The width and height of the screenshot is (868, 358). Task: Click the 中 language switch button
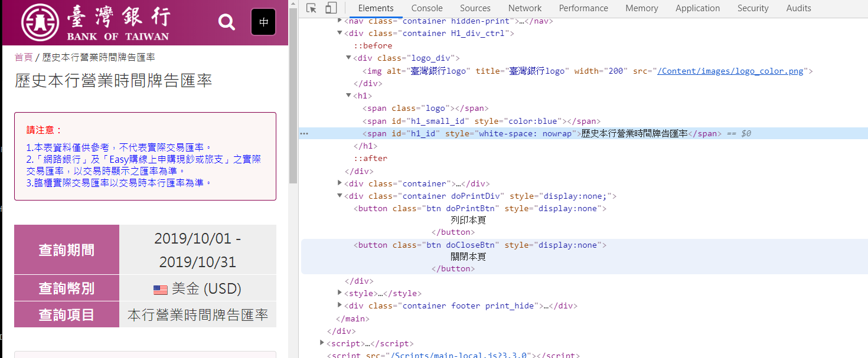pyautogui.click(x=263, y=22)
